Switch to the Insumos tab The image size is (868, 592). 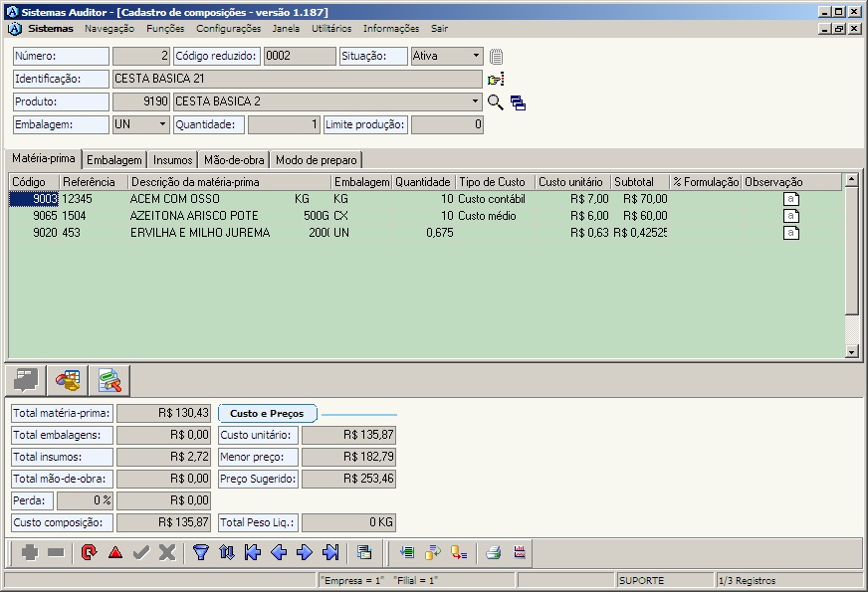click(173, 160)
